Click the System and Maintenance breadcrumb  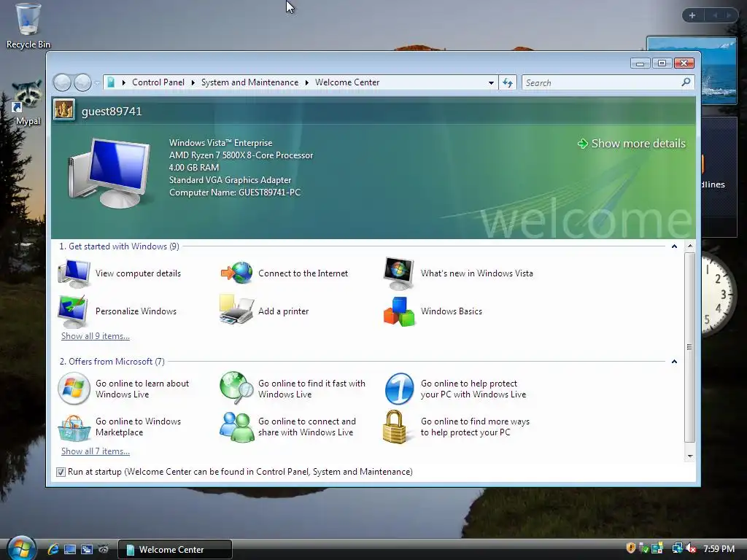point(249,82)
